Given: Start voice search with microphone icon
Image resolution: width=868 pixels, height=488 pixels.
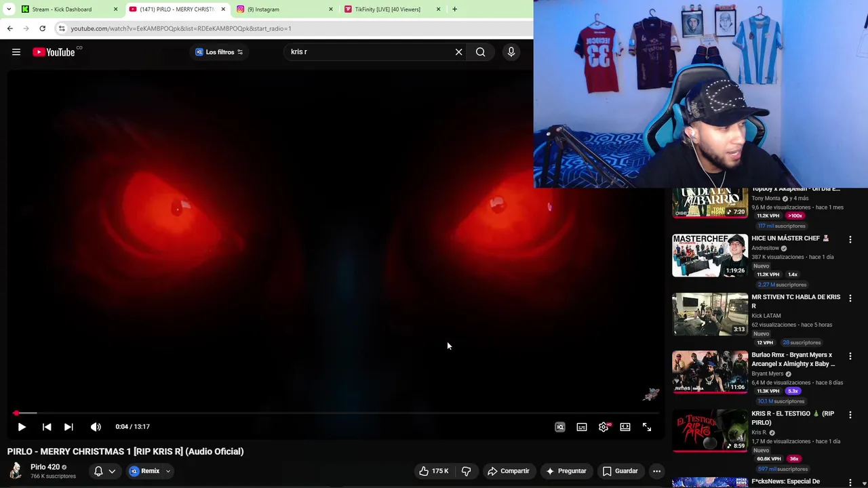Looking at the screenshot, I should pos(511,52).
